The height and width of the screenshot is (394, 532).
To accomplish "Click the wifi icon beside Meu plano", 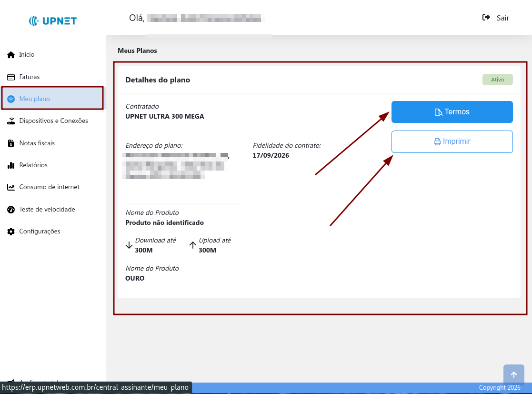I will click(11, 99).
